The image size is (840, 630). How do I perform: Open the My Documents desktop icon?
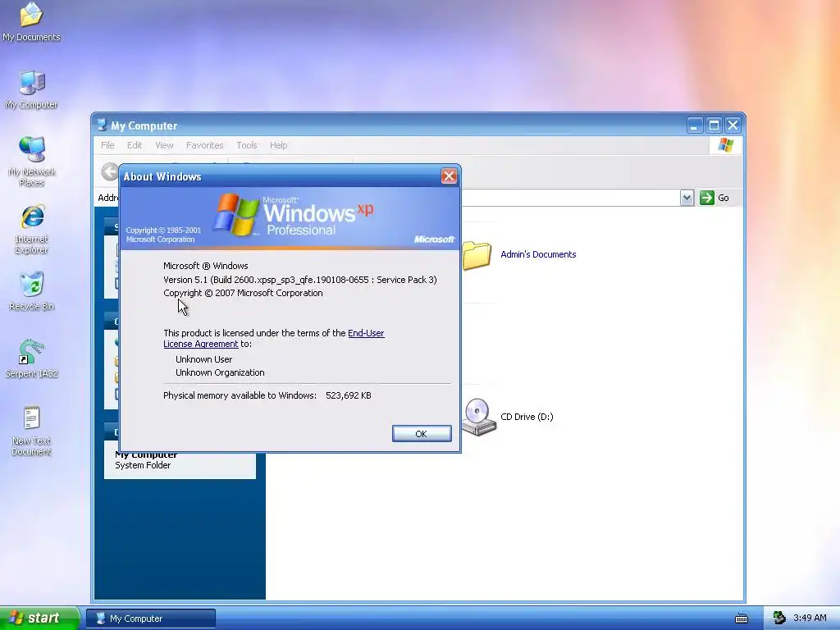click(31, 22)
